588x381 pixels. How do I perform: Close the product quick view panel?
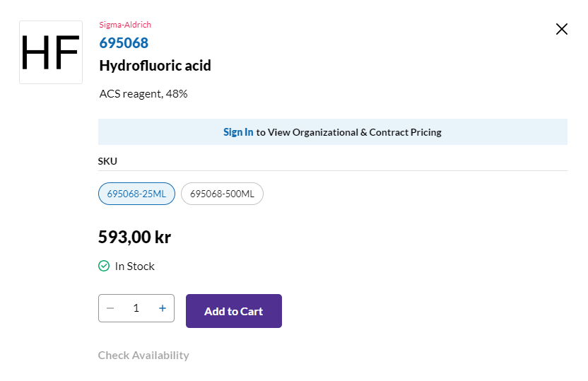(x=562, y=29)
